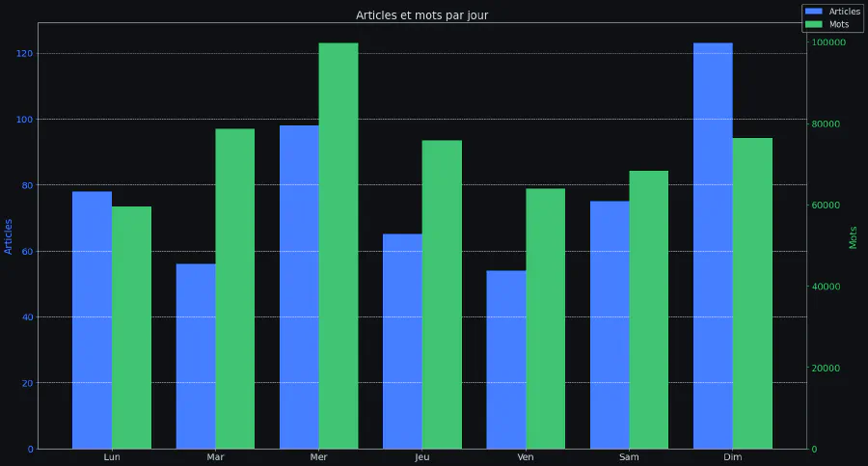Click the green Mots bar for Ven
This screenshot has height=466, width=868.
coord(545,318)
